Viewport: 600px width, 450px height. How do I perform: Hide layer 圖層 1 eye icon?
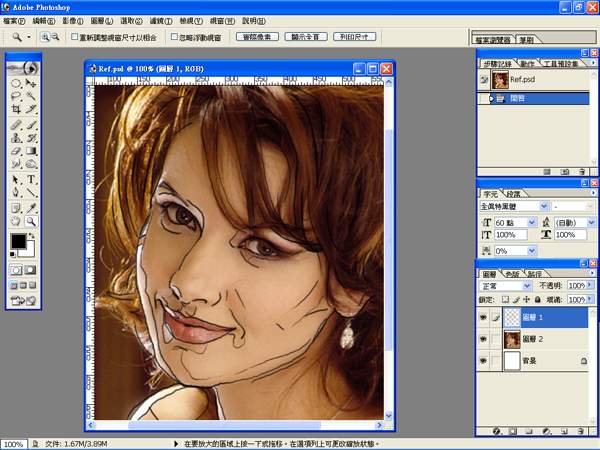[x=483, y=317]
